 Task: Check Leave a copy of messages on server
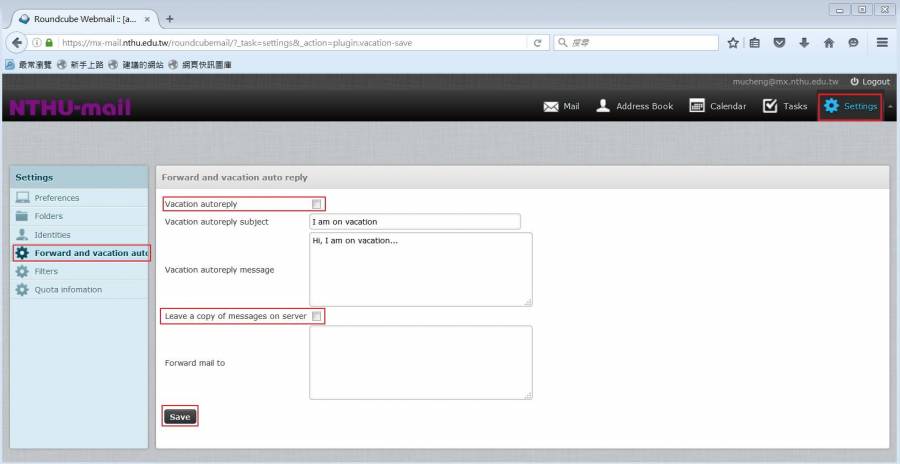pyautogui.click(x=316, y=316)
